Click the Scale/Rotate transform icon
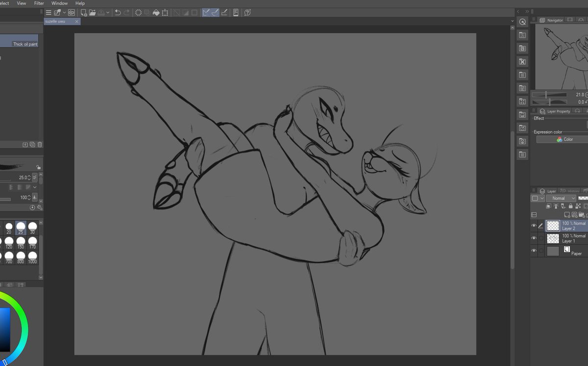 [x=165, y=12]
